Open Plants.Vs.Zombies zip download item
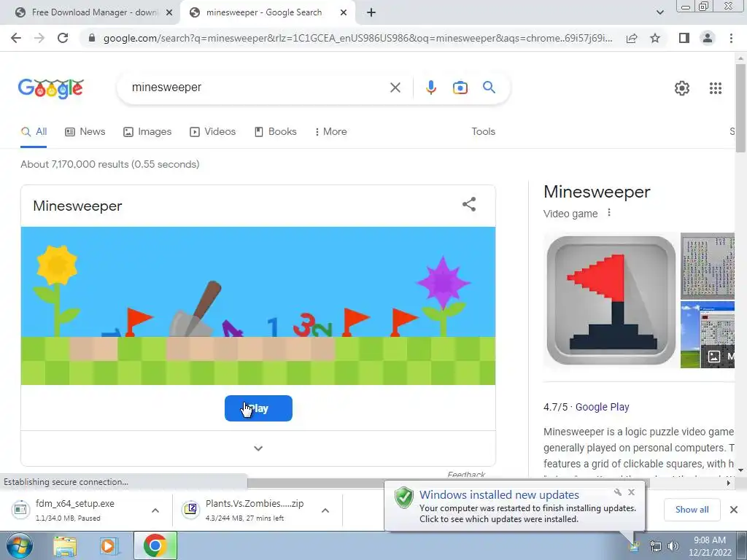Screen dimensions: 747x560 pos(243,510)
